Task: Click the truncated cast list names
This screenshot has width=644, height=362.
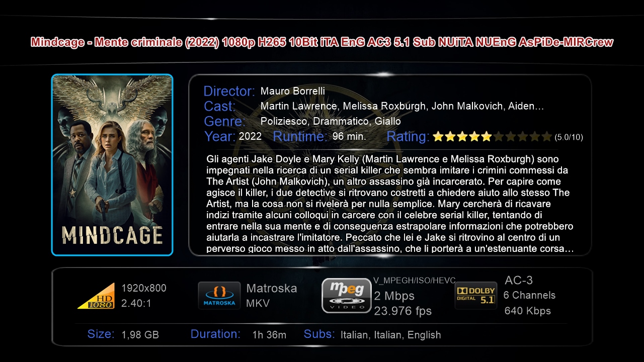Action: pyautogui.click(x=402, y=106)
